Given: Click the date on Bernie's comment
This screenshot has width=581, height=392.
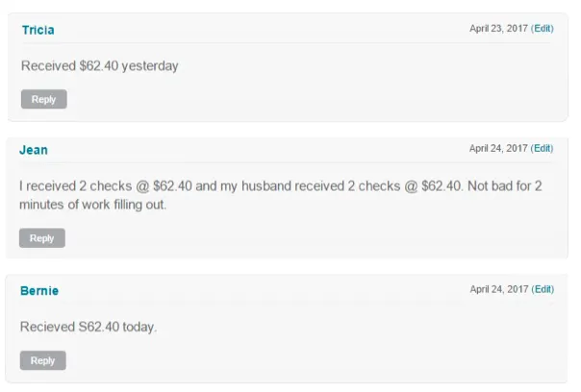Looking at the screenshot, I should pos(498,289).
